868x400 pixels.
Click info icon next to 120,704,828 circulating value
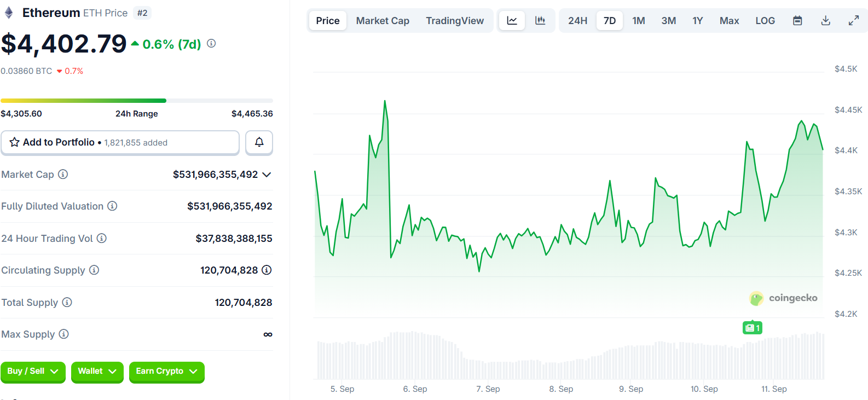(x=267, y=270)
